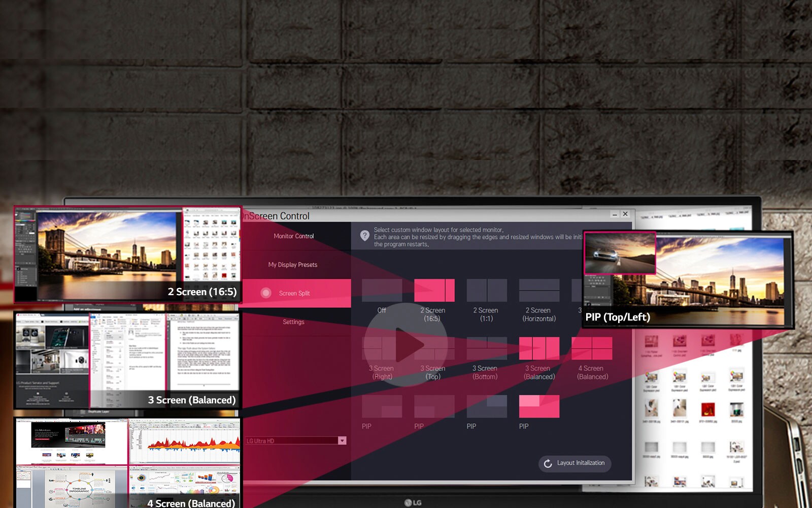The width and height of the screenshot is (812, 508).
Task: Switch to My Display Presets tab
Action: click(293, 265)
